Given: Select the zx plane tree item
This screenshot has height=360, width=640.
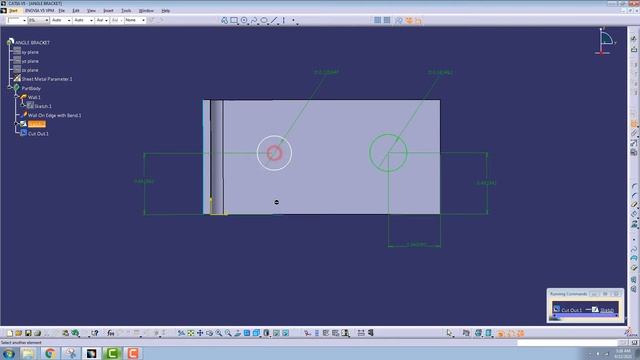Looking at the screenshot, I should point(30,70).
